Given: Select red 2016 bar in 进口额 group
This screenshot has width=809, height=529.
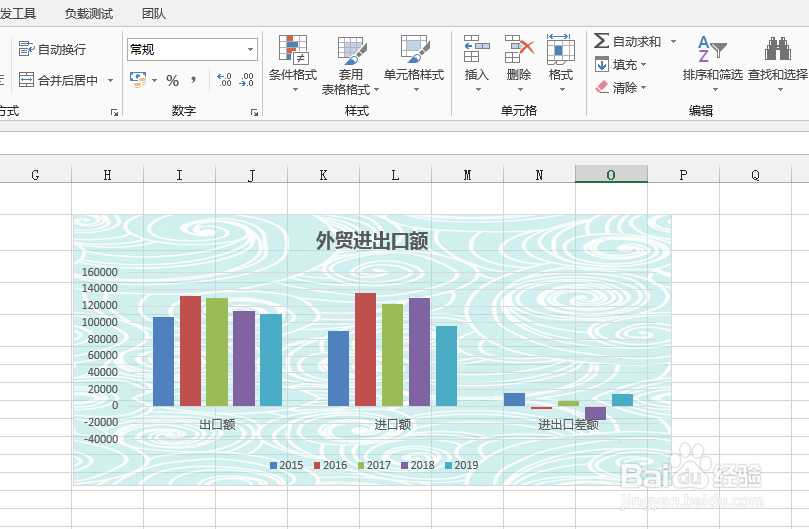Looking at the screenshot, I should pyautogui.click(x=365, y=349).
